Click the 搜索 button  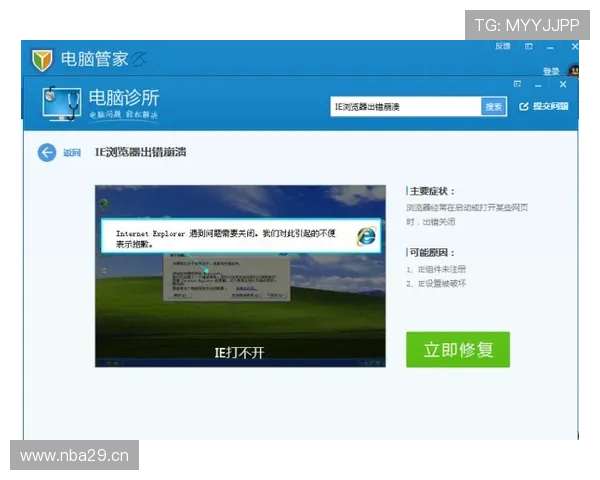(x=494, y=107)
